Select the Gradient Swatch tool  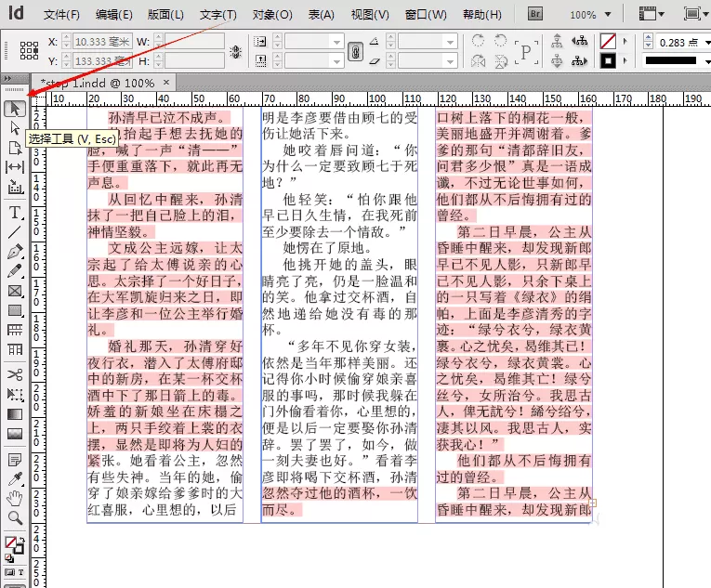[15, 414]
